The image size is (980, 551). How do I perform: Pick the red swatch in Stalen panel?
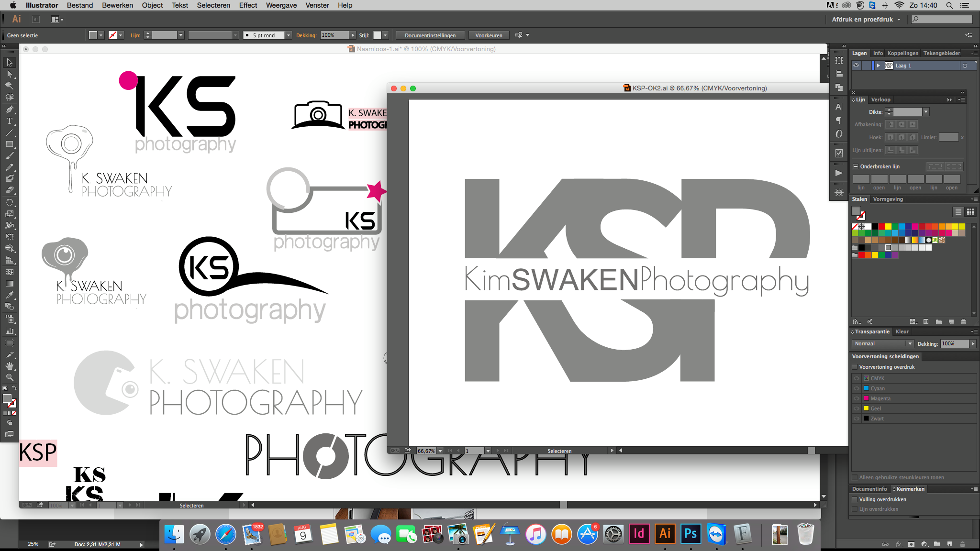(881, 227)
